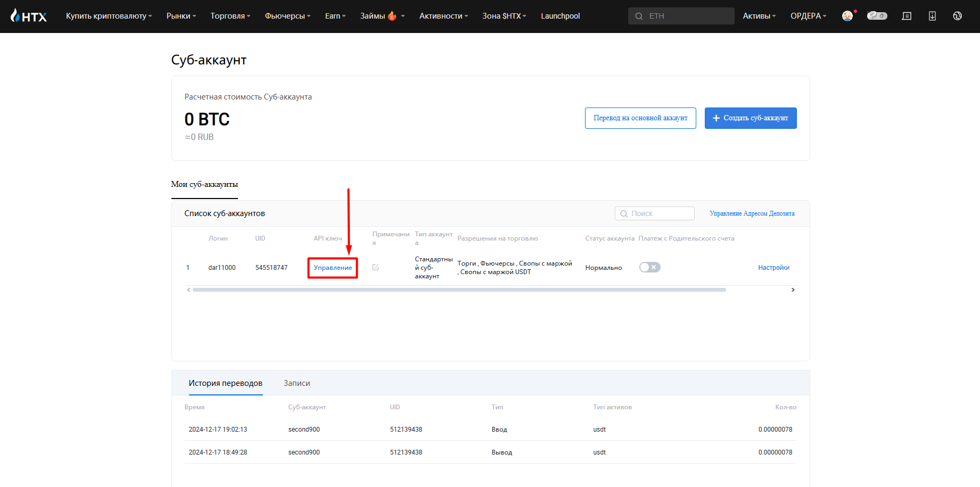980x487 pixels.
Task: Expand the Earn dropdown
Action: tap(335, 16)
